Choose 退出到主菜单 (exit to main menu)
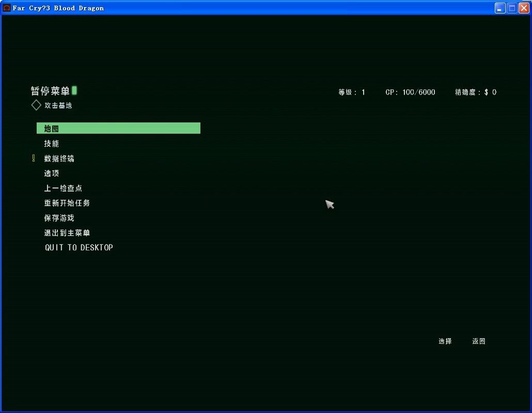 pyautogui.click(x=67, y=233)
